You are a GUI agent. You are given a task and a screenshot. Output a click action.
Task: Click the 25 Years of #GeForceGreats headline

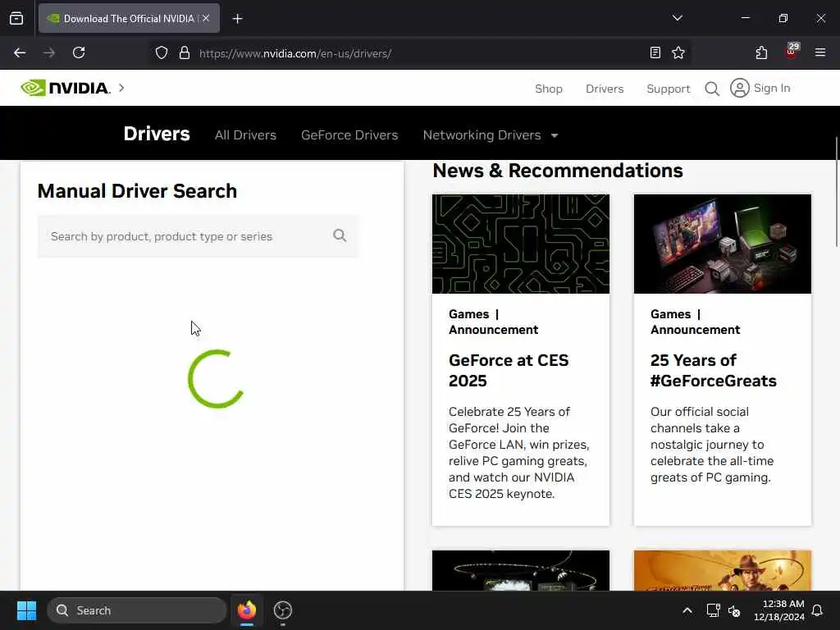[713, 370]
